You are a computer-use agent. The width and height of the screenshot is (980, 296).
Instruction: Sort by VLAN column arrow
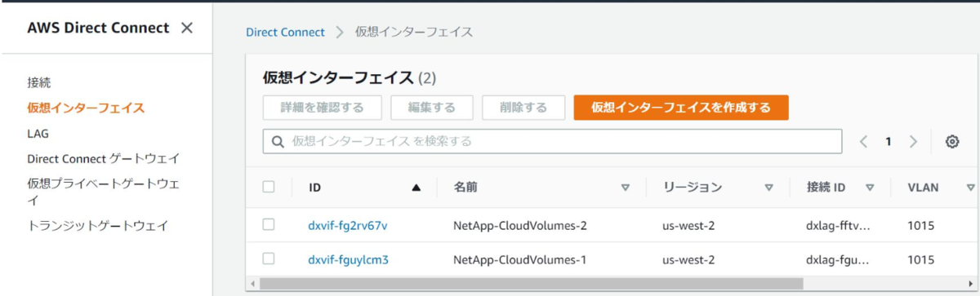click(971, 188)
